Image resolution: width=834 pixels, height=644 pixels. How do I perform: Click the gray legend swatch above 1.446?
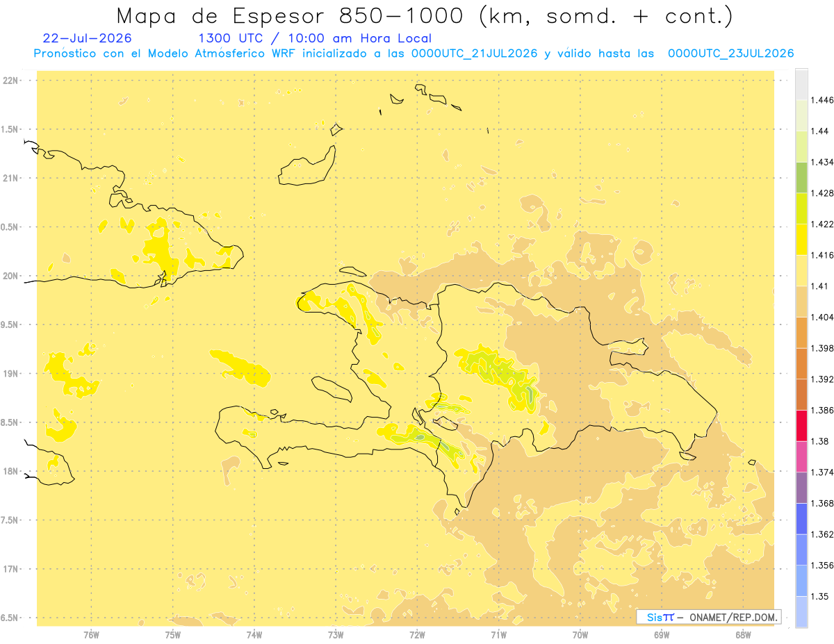coord(801,85)
